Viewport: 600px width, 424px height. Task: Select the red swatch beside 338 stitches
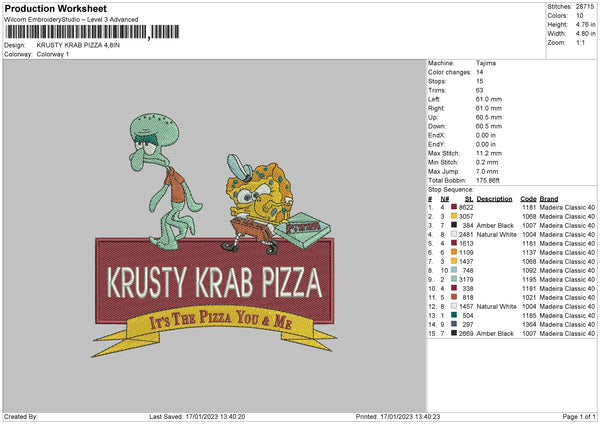[454, 288]
